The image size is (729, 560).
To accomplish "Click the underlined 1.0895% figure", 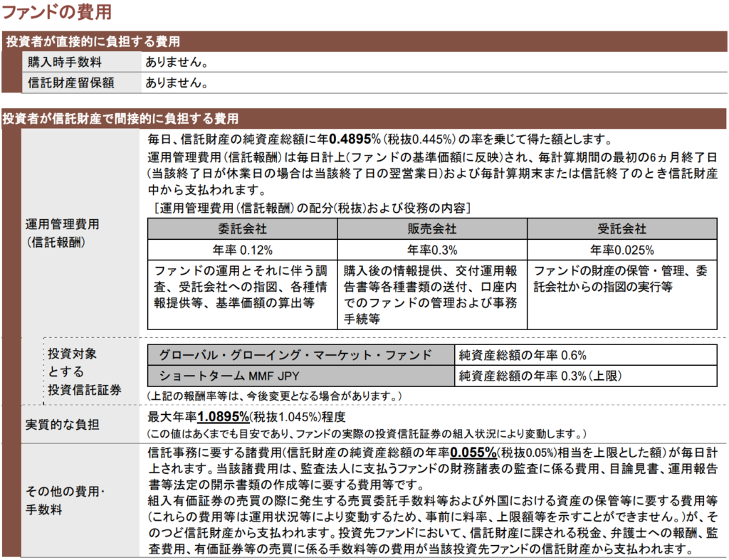I will point(223,417).
